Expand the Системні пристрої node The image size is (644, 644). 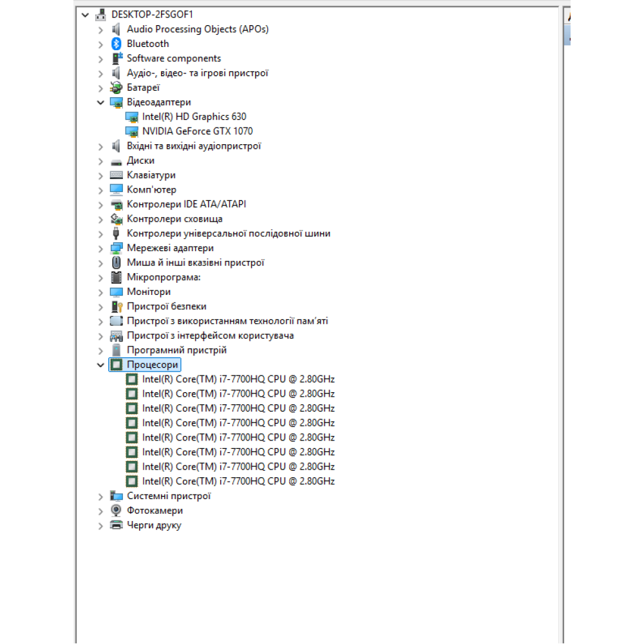point(100,497)
